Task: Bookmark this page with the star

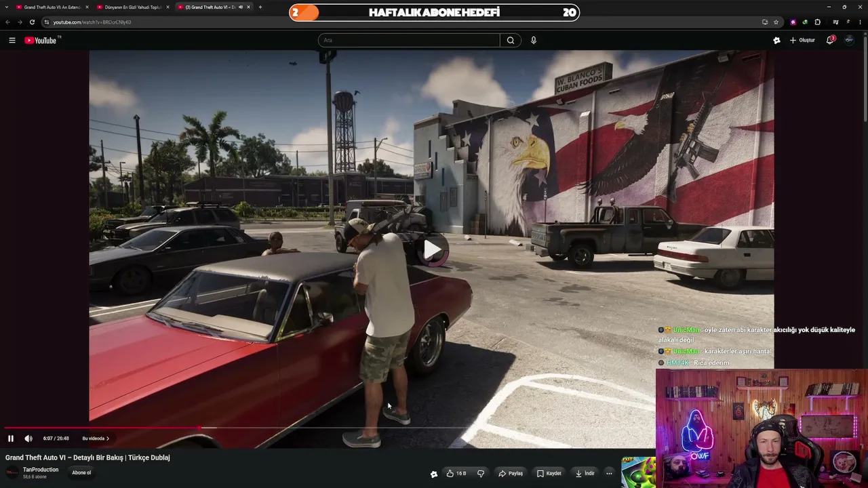Action: 776,22
